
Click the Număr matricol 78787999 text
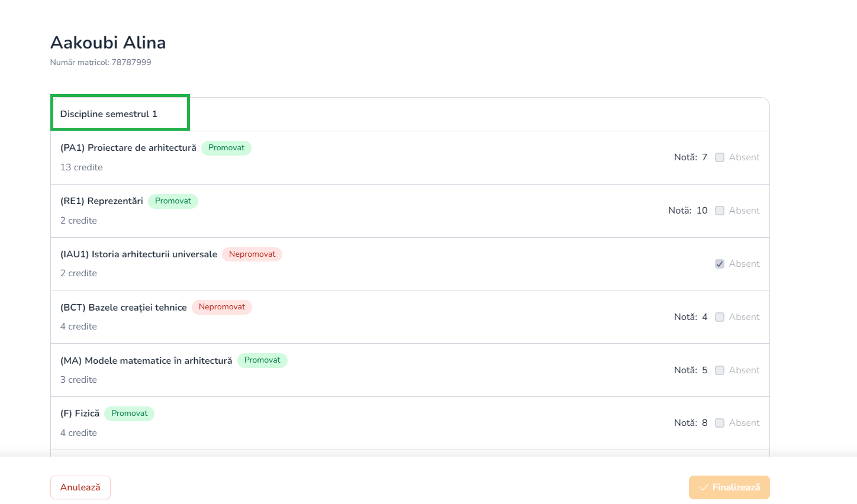[x=101, y=62]
